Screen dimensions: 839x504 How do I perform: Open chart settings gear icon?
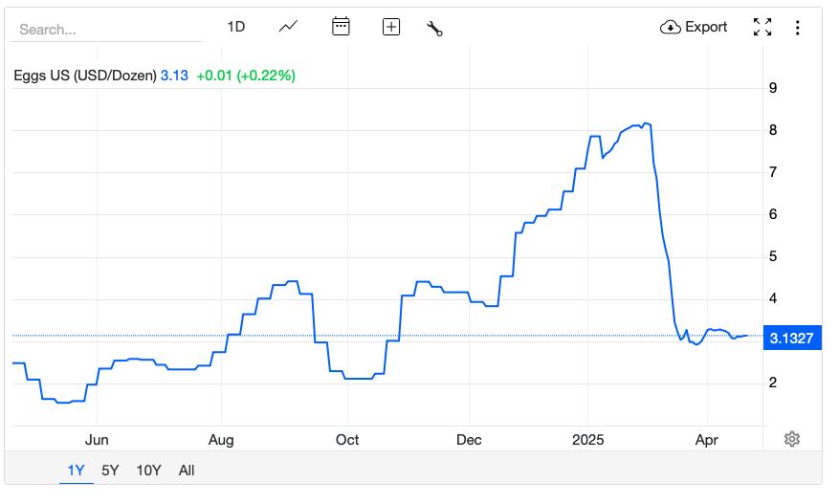point(792,439)
